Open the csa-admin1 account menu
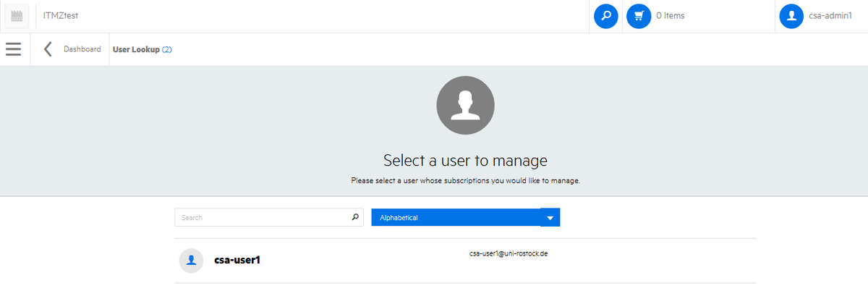The width and height of the screenshot is (868, 291). click(821, 16)
